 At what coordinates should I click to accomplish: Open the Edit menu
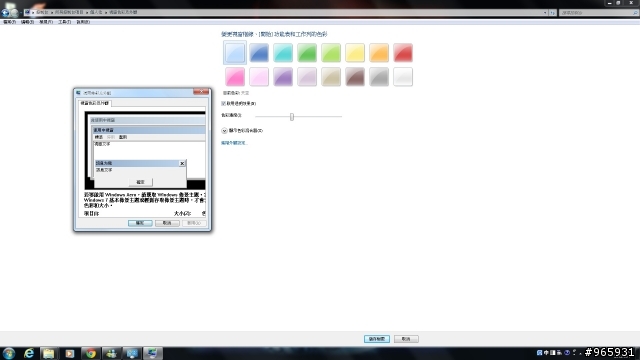coord(27,22)
